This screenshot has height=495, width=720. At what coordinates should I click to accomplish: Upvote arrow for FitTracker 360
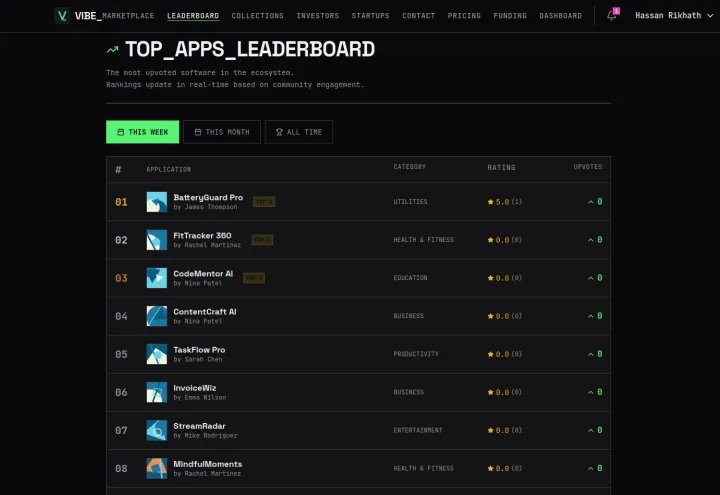(591, 240)
